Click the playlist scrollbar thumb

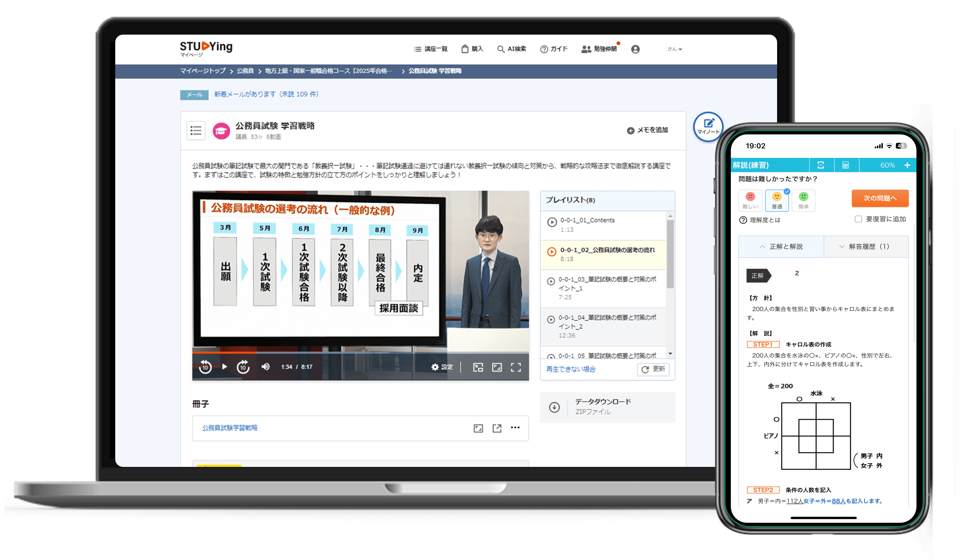670,254
